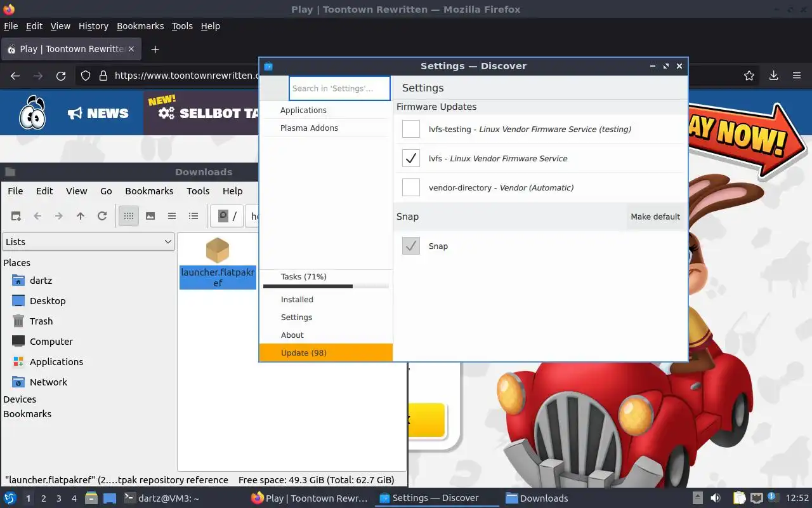The width and height of the screenshot is (812, 508).
Task: Open Settings page in Discover sidebar
Action: coord(326,317)
